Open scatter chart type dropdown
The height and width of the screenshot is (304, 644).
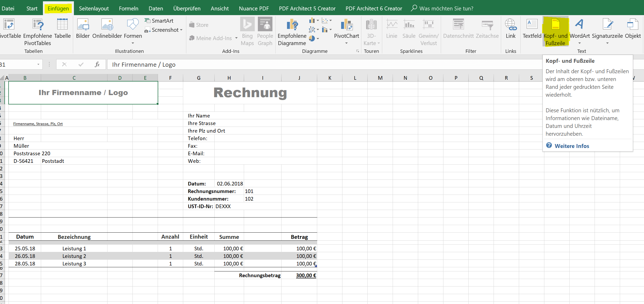[x=327, y=20]
